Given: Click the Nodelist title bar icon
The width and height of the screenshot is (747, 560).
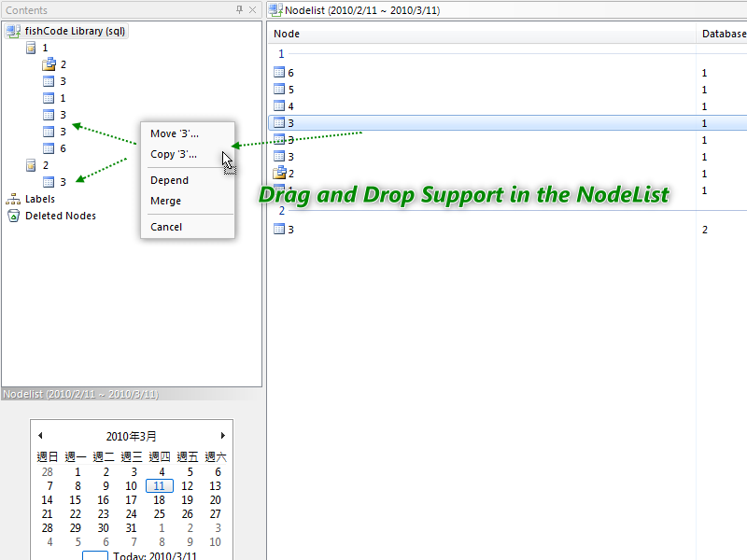Looking at the screenshot, I should (275, 10).
